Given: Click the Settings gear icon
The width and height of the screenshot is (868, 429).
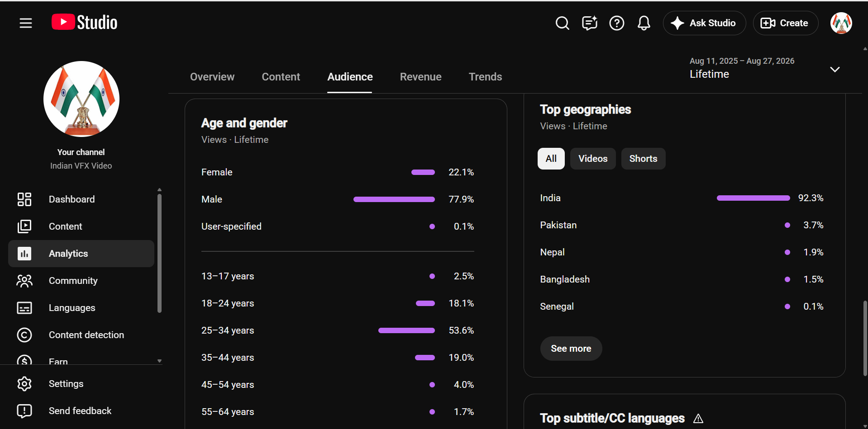Looking at the screenshot, I should point(24,384).
